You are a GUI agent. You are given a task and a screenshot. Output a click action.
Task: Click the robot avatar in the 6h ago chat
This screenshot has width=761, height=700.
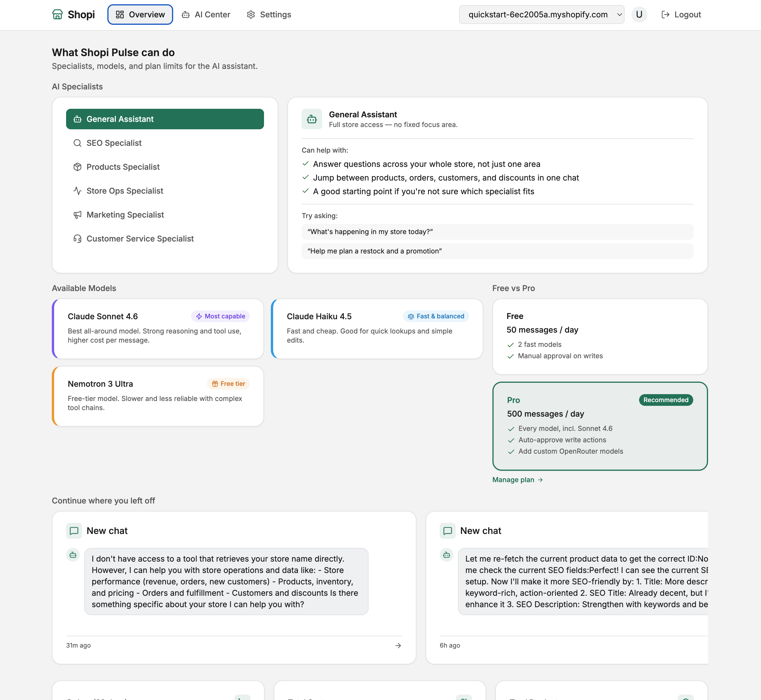(x=447, y=554)
